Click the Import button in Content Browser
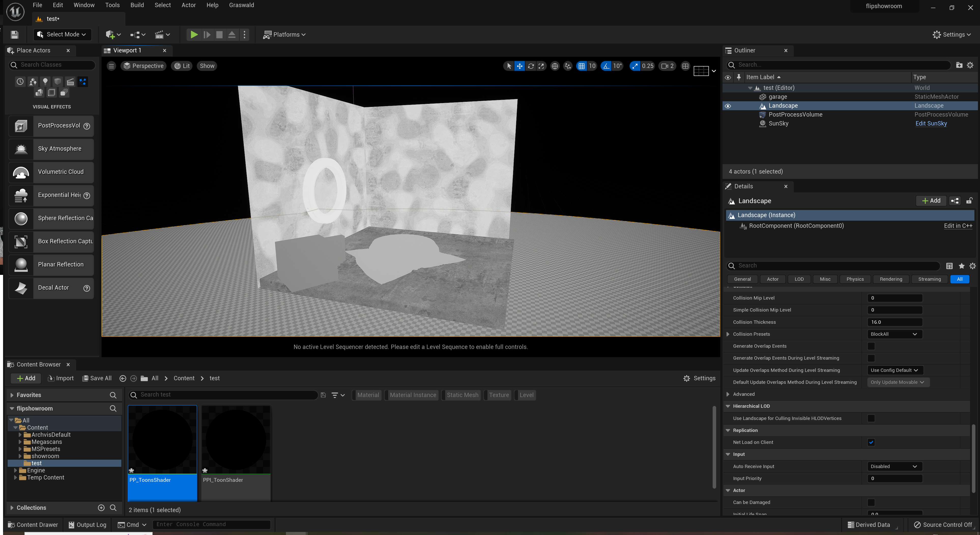Viewport: 980px width, 535px height. 61,378
